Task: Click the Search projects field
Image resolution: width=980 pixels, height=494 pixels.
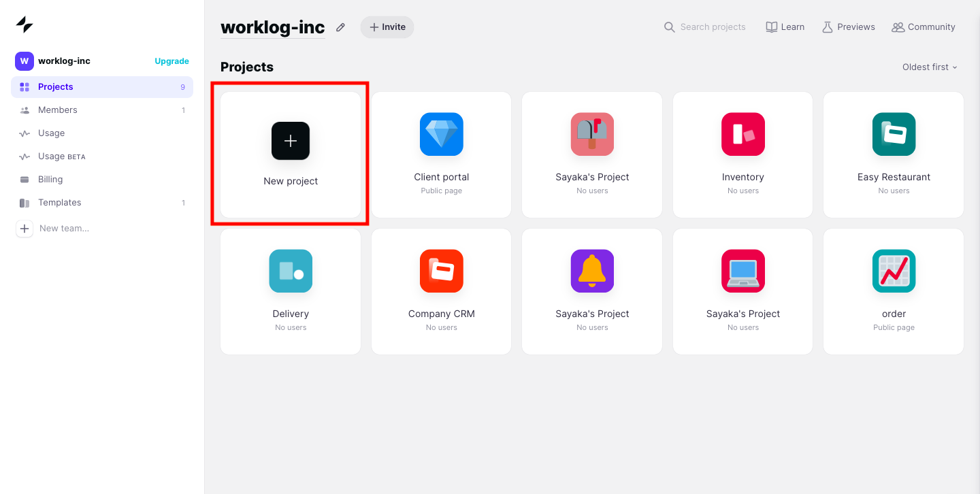Action: pyautogui.click(x=712, y=27)
